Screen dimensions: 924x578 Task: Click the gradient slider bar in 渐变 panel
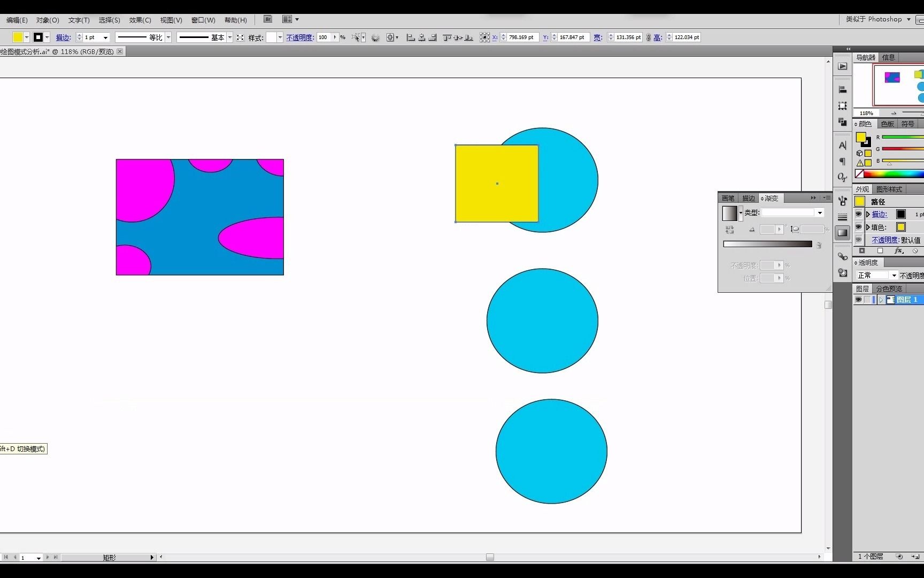(x=767, y=244)
